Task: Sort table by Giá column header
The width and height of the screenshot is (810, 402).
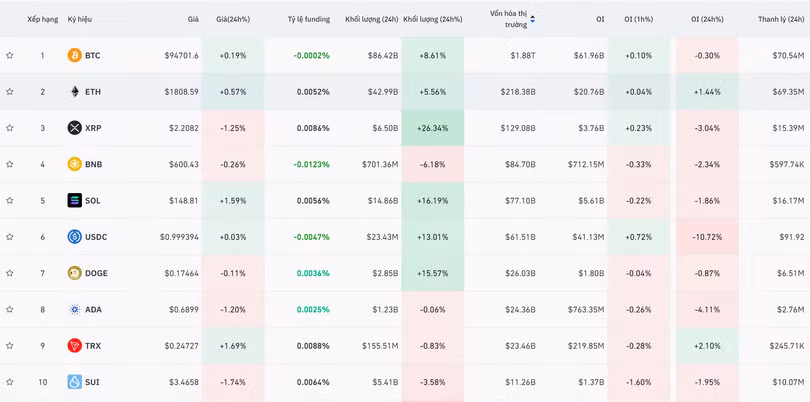Action: [192, 19]
